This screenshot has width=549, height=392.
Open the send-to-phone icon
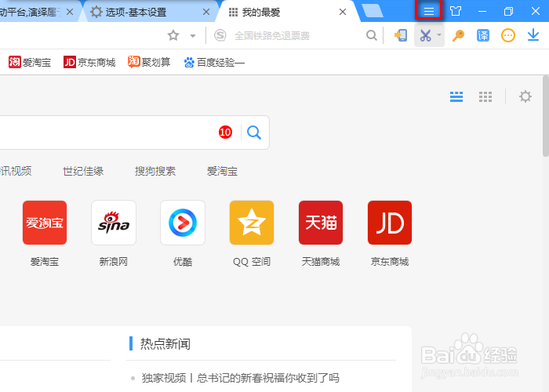coord(401,35)
